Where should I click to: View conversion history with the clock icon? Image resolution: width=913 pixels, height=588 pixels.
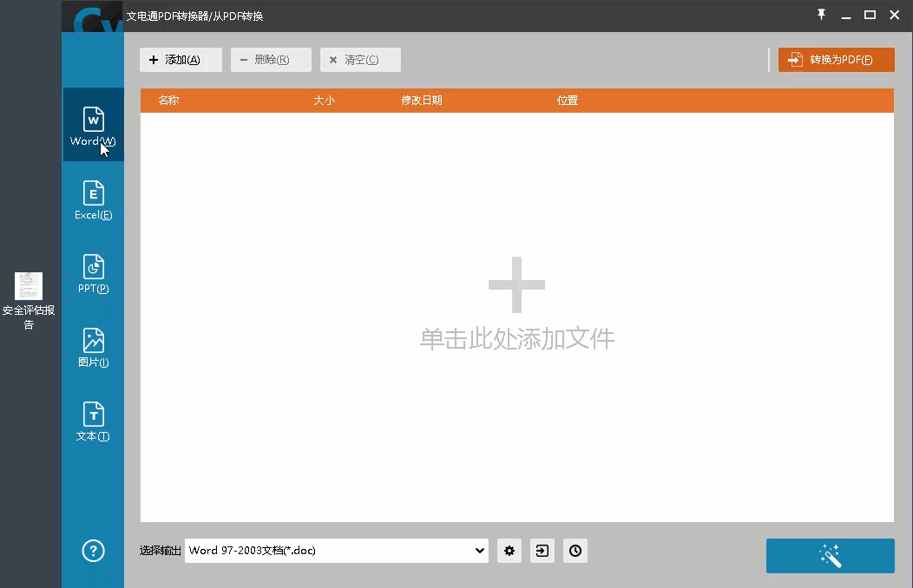tap(575, 551)
